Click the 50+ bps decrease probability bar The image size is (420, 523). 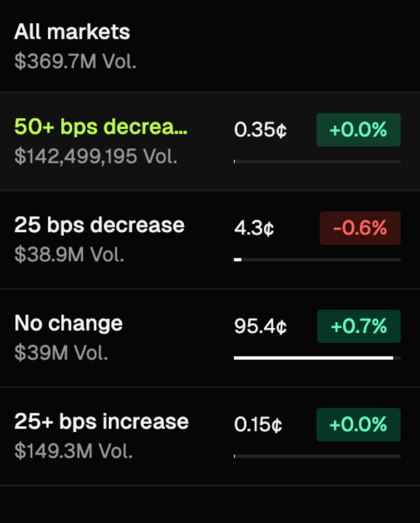coord(317,162)
